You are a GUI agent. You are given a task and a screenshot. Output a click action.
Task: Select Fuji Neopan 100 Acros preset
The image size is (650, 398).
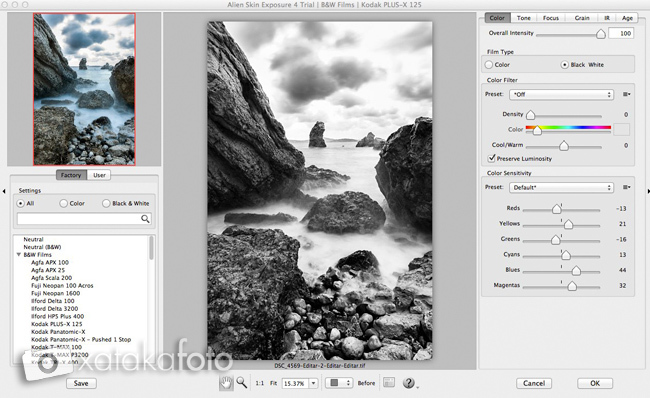62,285
